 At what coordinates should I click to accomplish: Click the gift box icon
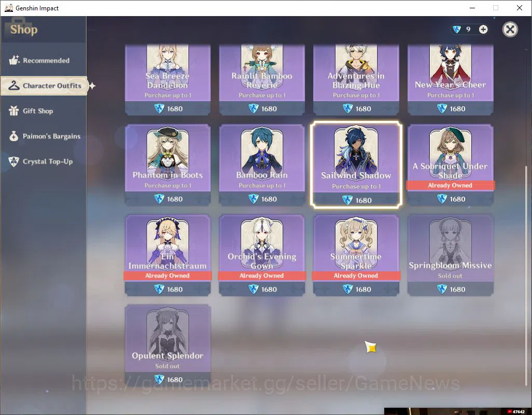tap(13, 110)
